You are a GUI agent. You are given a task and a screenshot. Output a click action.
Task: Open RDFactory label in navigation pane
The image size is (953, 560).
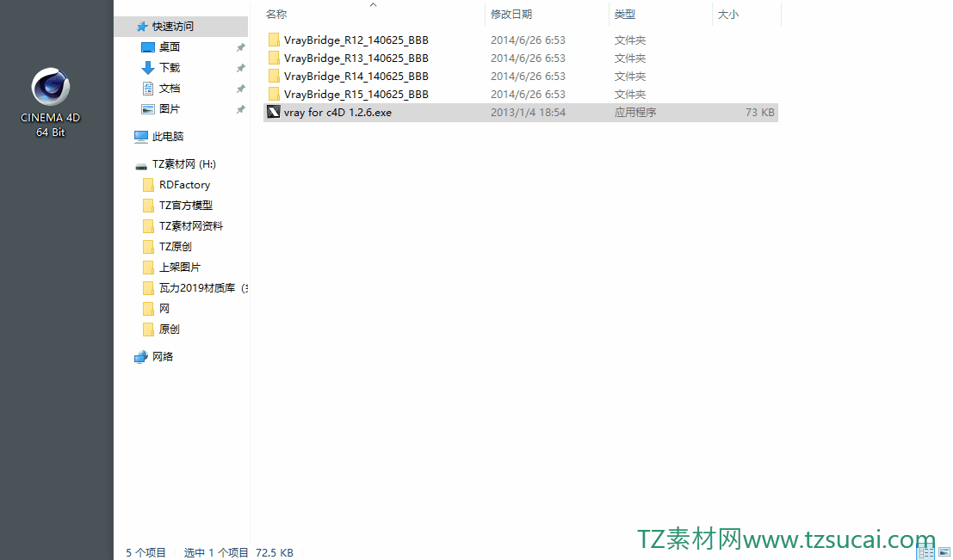(185, 185)
